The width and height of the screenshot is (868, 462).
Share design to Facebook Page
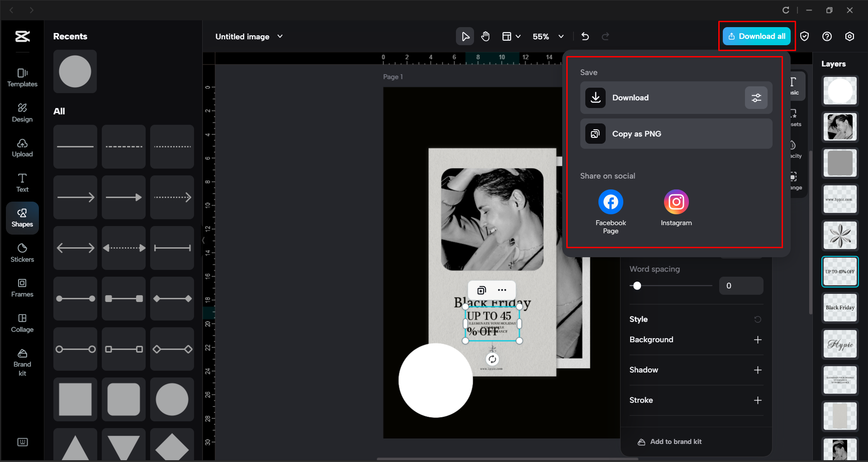[x=610, y=202]
